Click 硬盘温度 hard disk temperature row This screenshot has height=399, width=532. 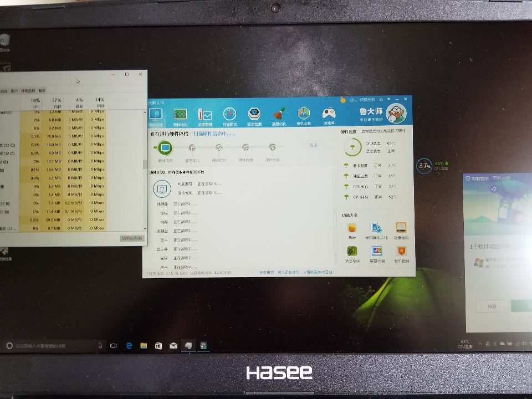[370, 176]
